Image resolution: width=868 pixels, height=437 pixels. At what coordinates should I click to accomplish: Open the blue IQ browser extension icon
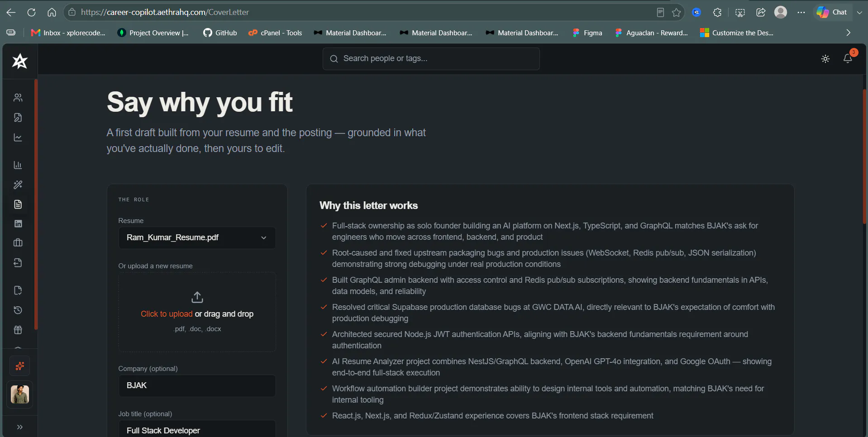point(696,12)
